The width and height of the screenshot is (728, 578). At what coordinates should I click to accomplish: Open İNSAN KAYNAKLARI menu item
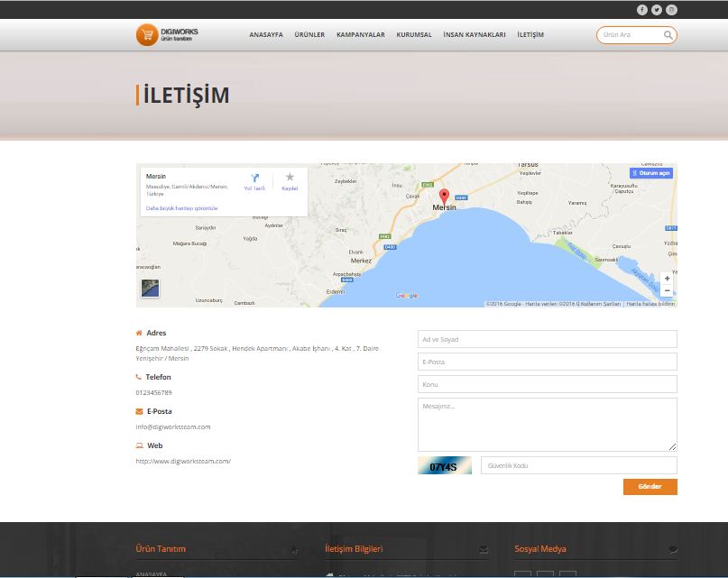pos(475,35)
